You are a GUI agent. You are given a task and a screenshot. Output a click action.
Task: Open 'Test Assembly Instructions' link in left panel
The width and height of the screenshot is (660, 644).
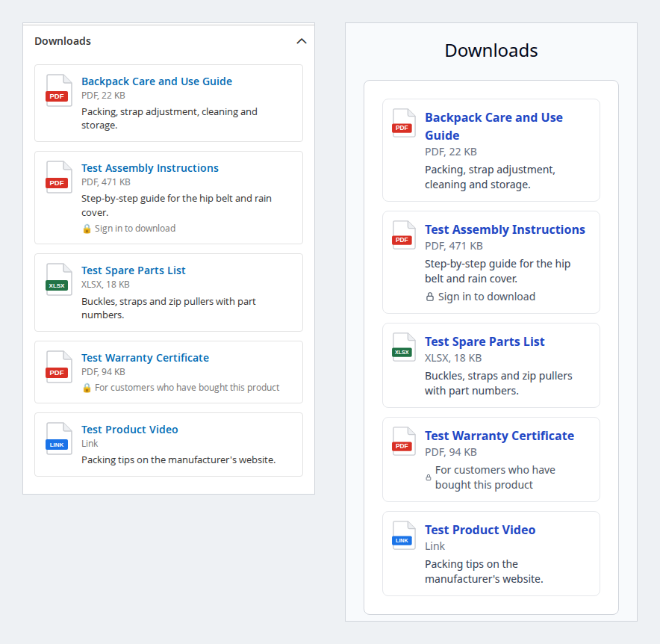click(150, 168)
